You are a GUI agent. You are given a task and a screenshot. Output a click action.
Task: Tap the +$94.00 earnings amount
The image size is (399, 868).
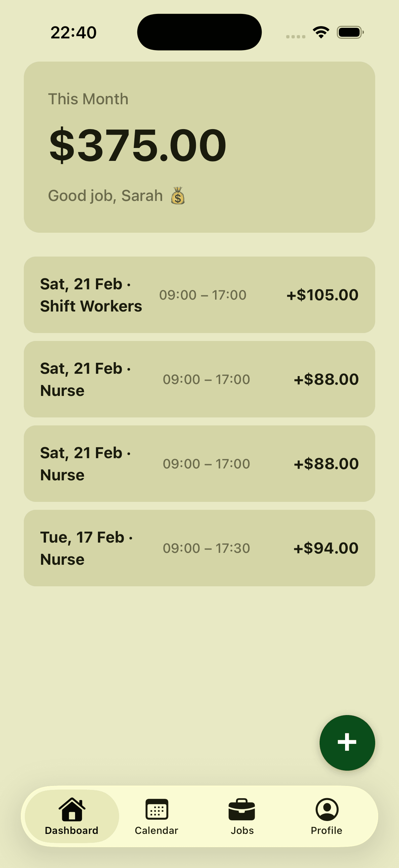(x=326, y=548)
